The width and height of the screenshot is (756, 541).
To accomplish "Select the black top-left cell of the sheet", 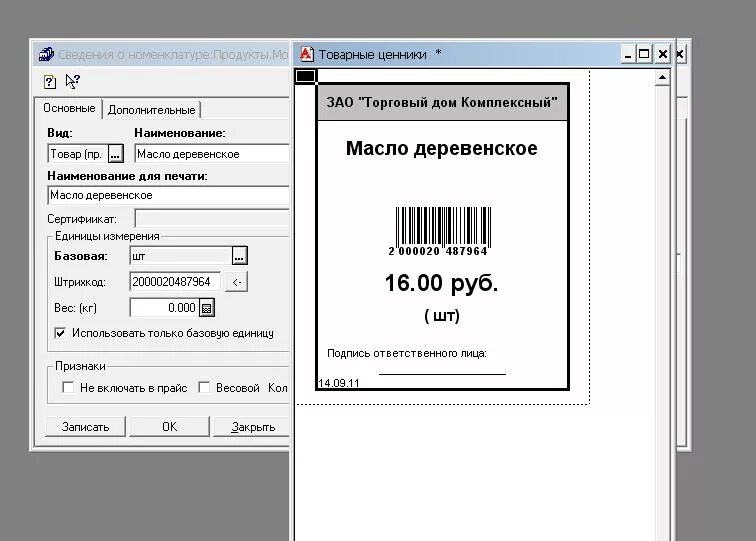I will click(x=306, y=76).
